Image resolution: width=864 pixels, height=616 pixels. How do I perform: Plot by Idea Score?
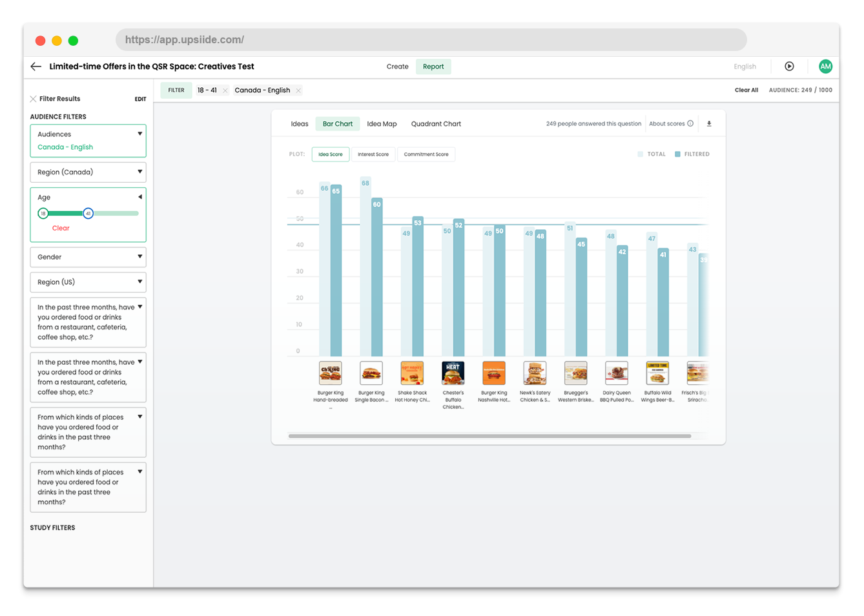pyautogui.click(x=331, y=154)
